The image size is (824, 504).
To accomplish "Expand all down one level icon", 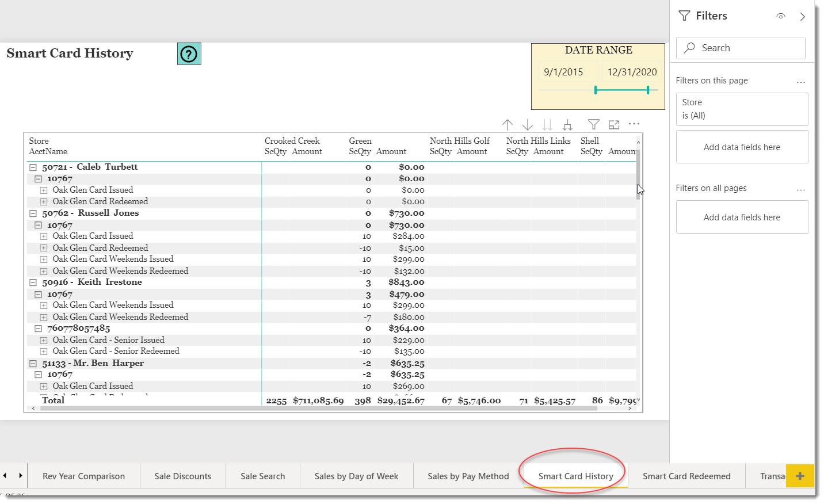I will click(567, 125).
